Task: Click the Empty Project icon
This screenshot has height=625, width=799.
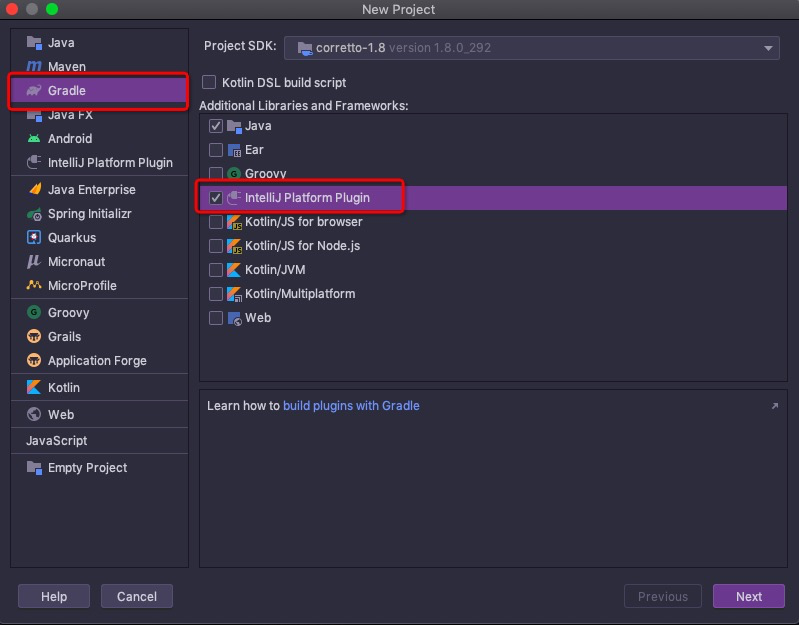Action: click(x=34, y=468)
